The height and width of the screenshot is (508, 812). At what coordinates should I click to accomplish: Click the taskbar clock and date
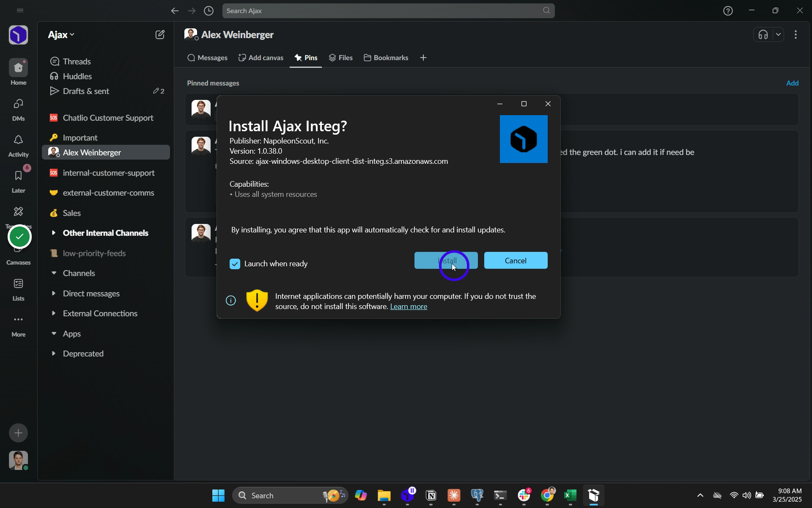coord(787,495)
